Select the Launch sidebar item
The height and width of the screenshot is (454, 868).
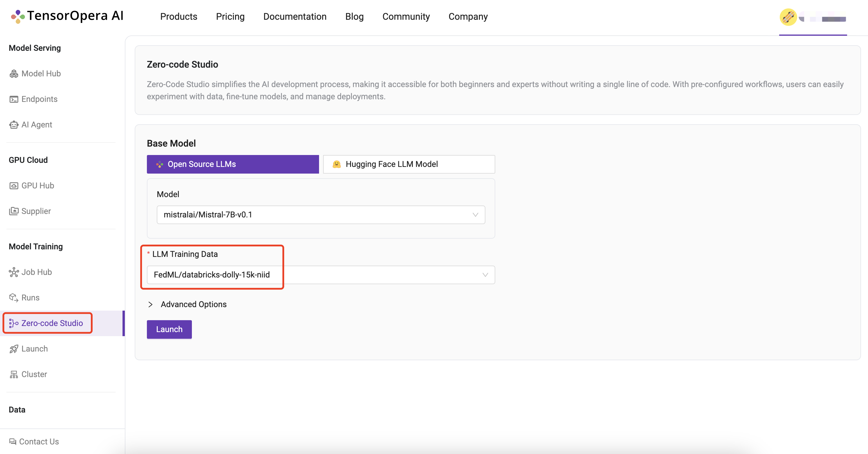pos(35,348)
